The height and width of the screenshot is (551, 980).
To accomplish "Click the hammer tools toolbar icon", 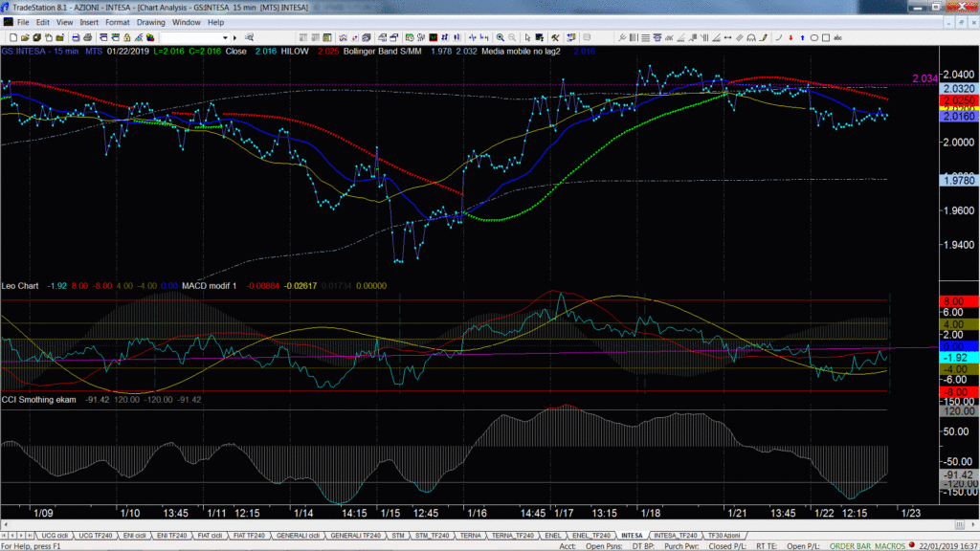I will (x=555, y=37).
